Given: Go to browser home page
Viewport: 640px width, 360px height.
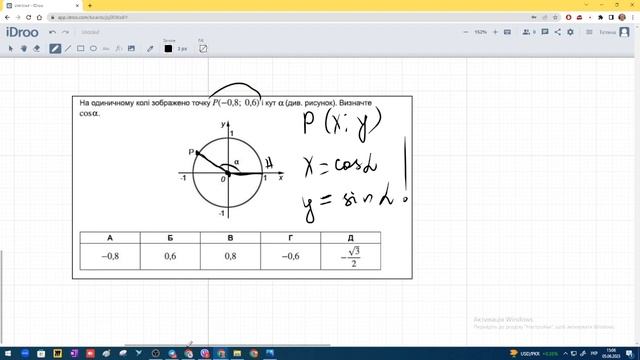Looking at the screenshot, I should click(39, 17).
